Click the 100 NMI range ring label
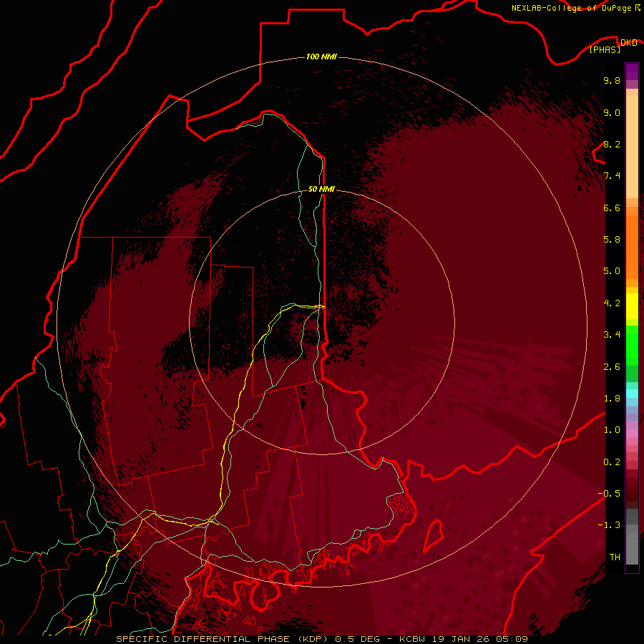The image size is (644, 644). coord(321,57)
